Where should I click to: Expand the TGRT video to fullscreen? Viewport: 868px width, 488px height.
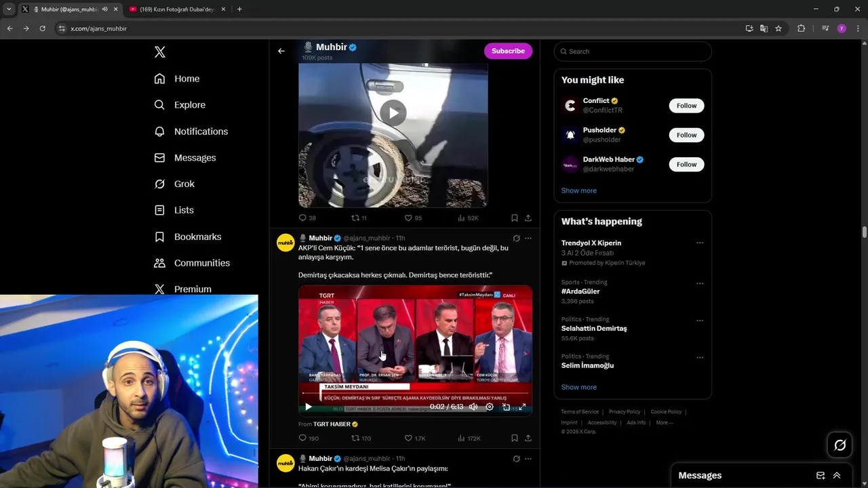pyautogui.click(x=522, y=407)
